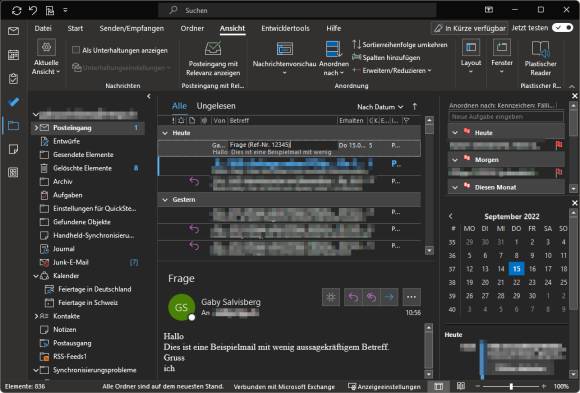Open the Datei menu
This screenshot has width=580, height=393.
(x=43, y=28)
